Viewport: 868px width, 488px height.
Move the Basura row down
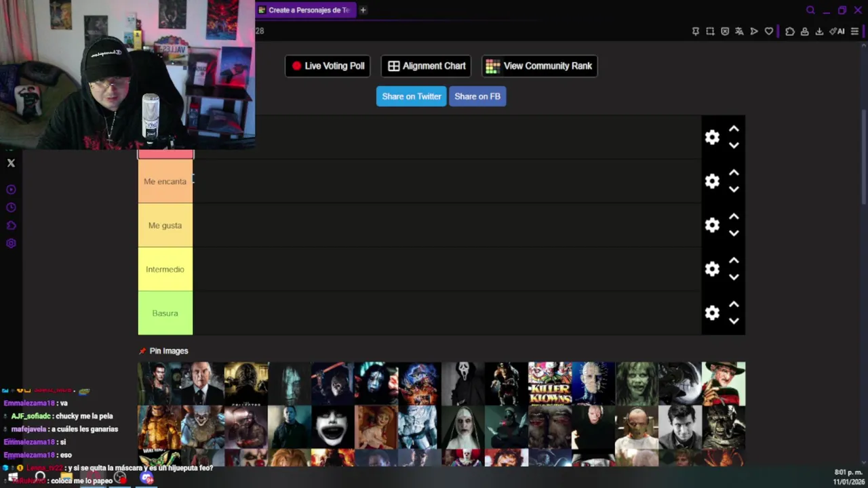click(x=734, y=321)
